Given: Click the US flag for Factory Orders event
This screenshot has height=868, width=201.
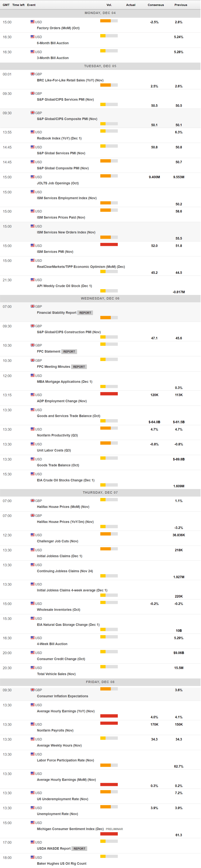Looking at the screenshot, I should (32, 21).
